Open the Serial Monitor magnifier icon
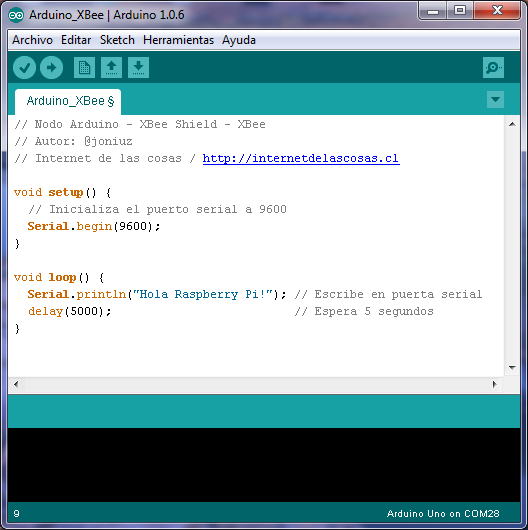The width and height of the screenshot is (528, 530). pos(493,68)
